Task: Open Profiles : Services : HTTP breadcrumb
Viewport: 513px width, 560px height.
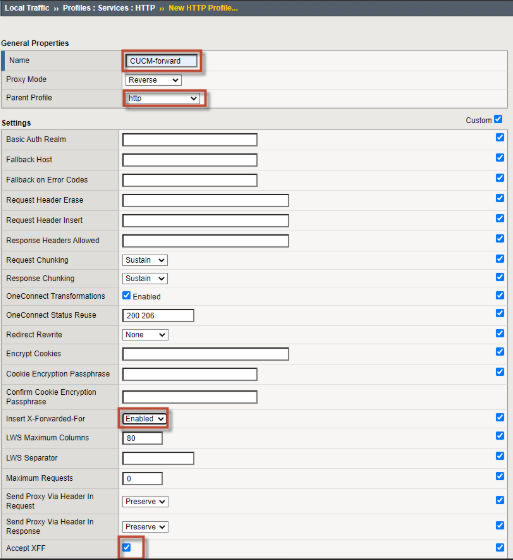Action: point(109,8)
